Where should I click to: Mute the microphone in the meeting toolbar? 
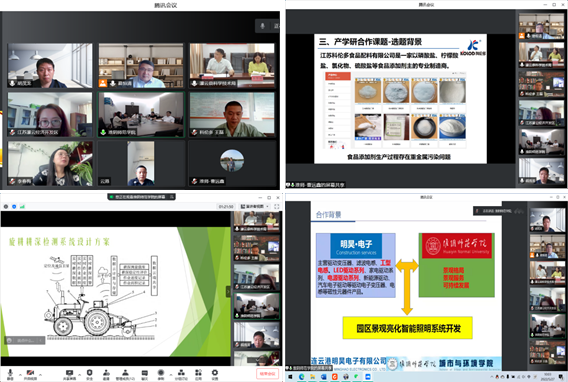(x=10, y=374)
